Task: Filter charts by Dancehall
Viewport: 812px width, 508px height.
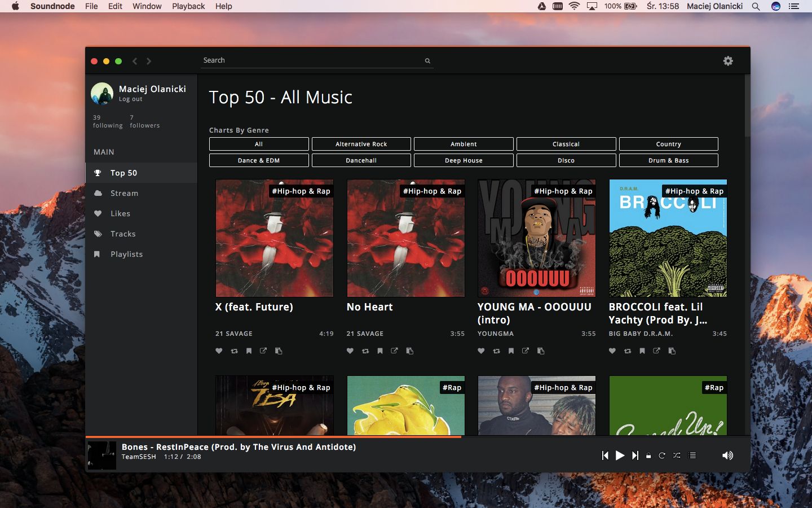Action: coord(361,160)
